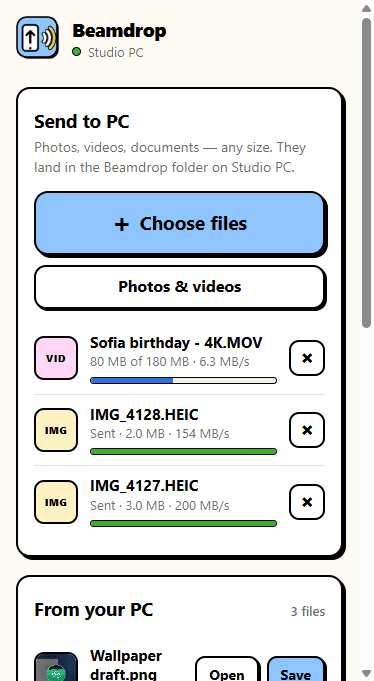The height and width of the screenshot is (681, 374).
Task: Cancel the Sofia birthday video transfer
Action: [x=307, y=358]
